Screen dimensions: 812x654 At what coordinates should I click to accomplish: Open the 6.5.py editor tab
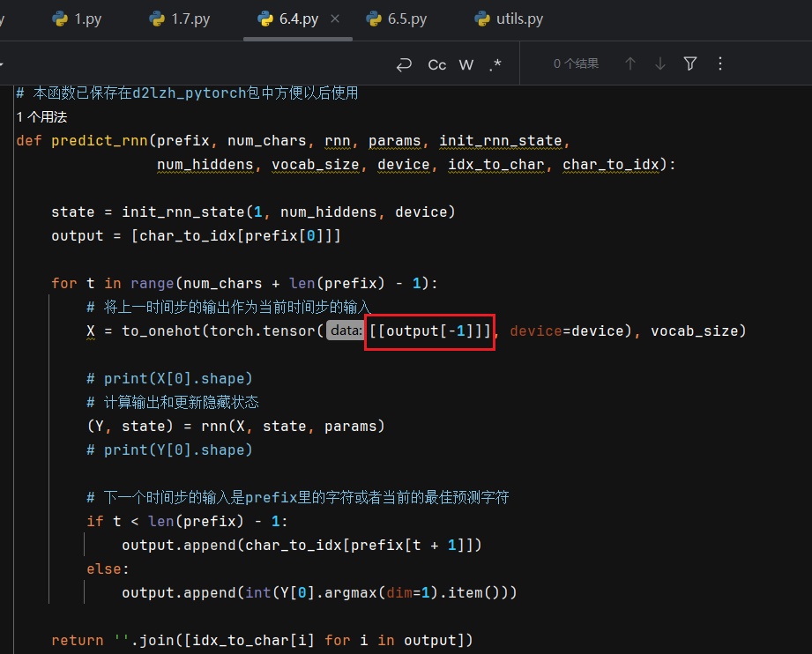click(397, 19)
